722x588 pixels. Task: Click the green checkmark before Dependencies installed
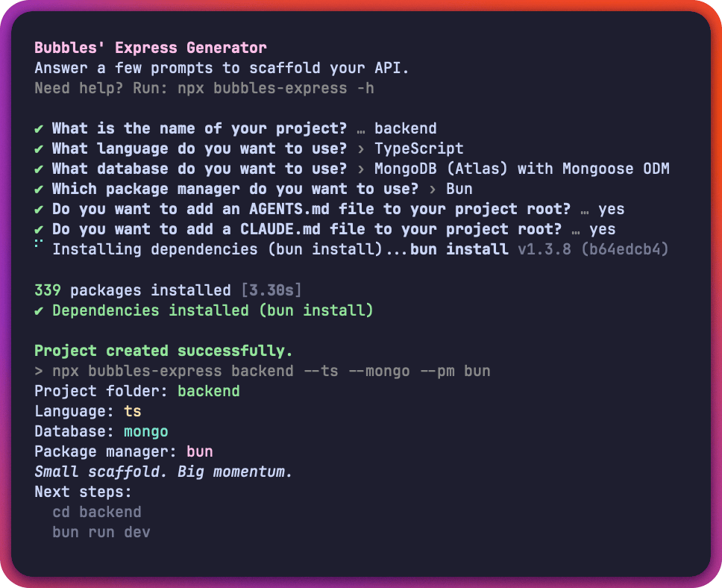pyautogui.click(x=39, y=311)
